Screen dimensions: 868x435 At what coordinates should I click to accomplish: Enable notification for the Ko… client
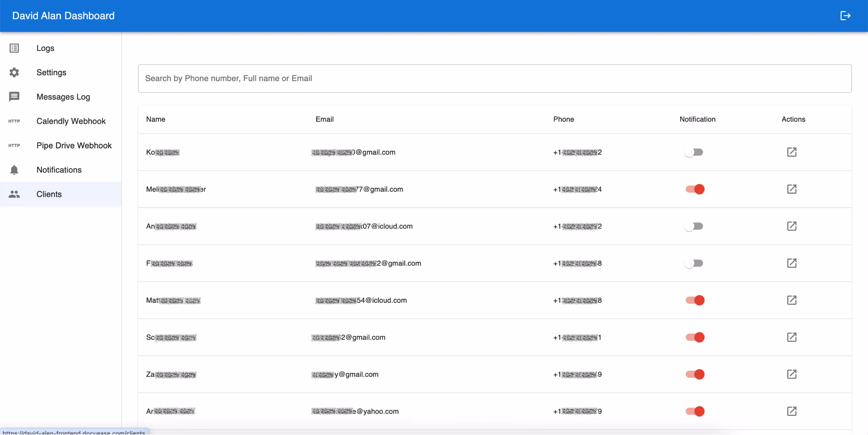(x=694, y=152)
